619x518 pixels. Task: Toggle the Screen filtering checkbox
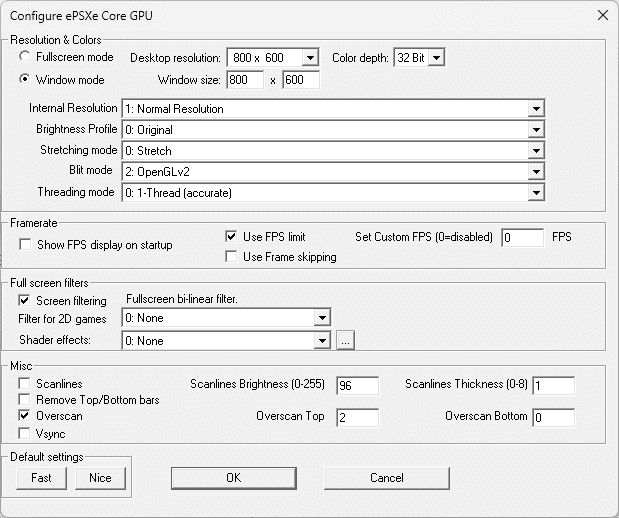click(x=24, y=300)
